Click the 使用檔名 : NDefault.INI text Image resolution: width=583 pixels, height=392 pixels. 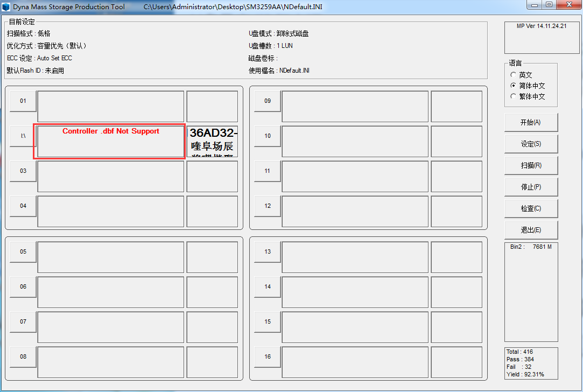coord(279,71)
